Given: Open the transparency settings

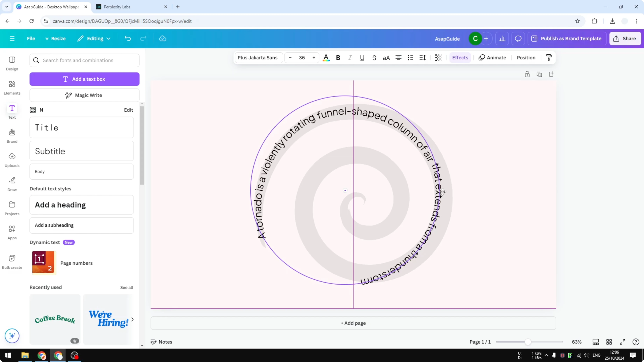Looking at the screenshot, I should (438, 58).
